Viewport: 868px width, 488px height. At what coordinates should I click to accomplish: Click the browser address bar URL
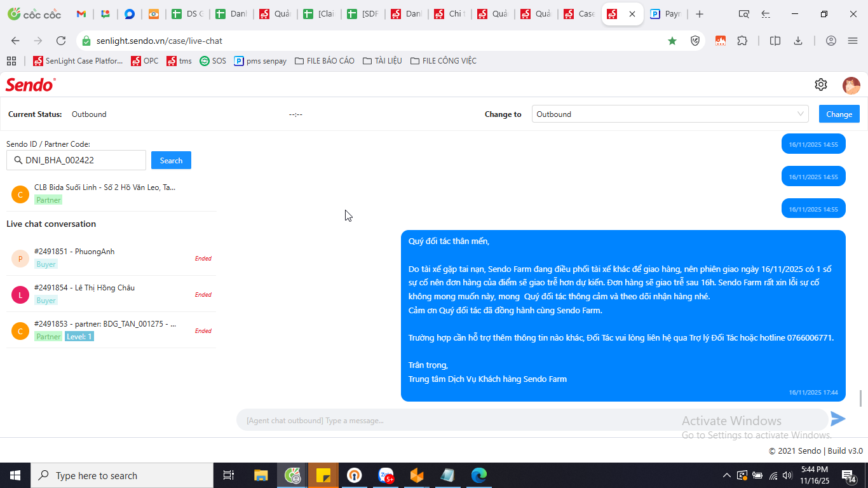[159, 41]
